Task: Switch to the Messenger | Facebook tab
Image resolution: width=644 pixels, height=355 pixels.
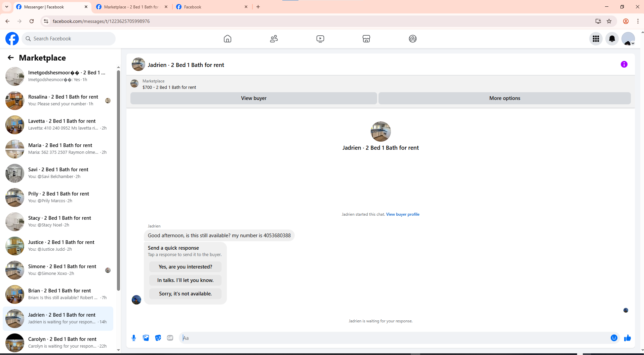Action: (x=52, y=7)
